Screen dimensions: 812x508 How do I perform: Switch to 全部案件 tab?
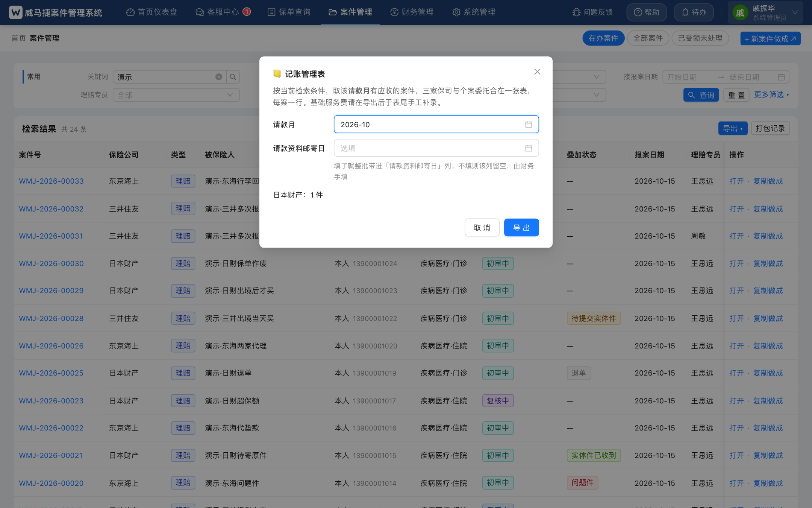pyautogui.click(x=648, y=38)
